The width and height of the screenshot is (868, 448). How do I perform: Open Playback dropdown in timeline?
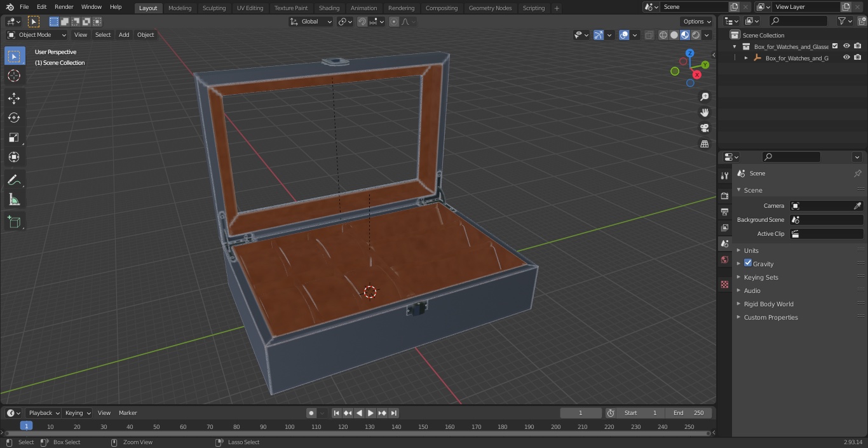(x=44, y=413)
